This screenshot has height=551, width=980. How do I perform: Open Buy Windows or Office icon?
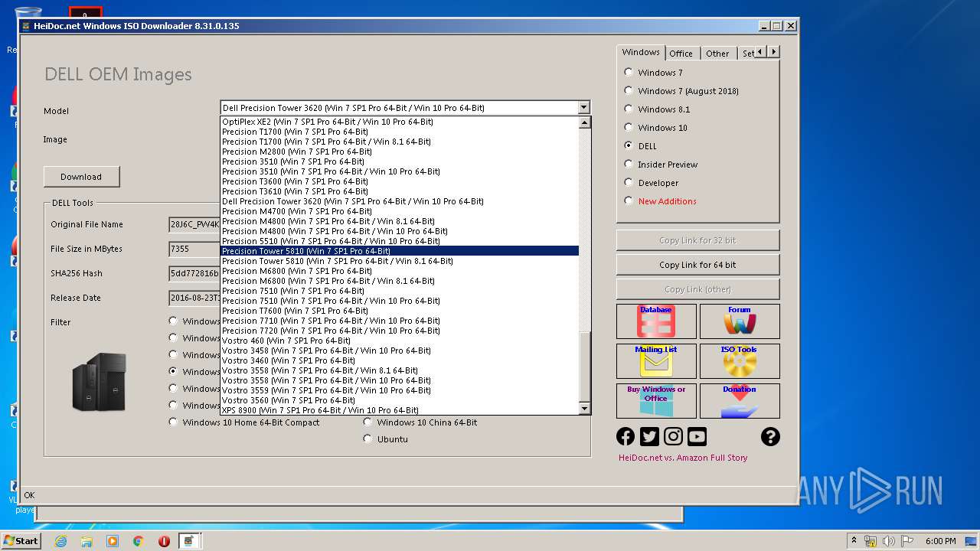(656, 401)
